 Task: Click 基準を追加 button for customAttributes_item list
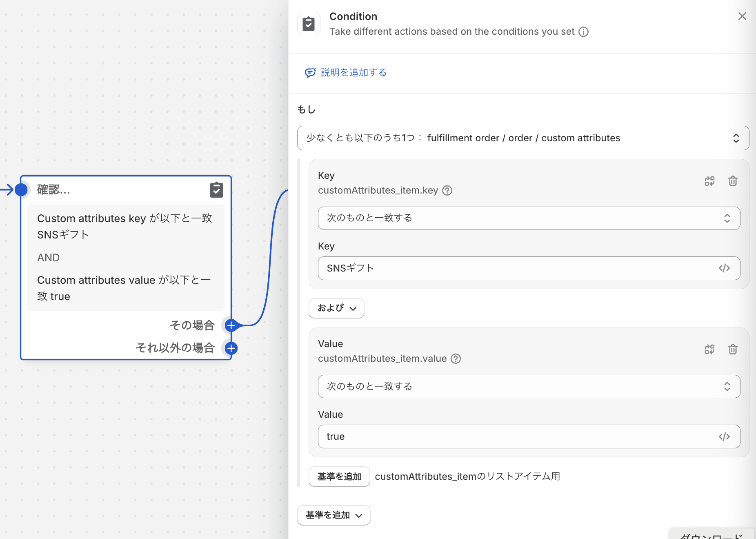339,477
